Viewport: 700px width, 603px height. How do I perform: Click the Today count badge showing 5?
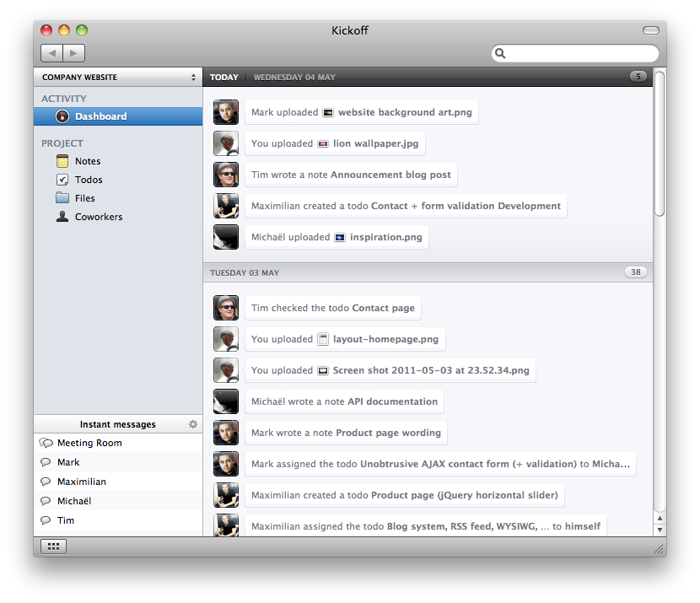[638, 77]
